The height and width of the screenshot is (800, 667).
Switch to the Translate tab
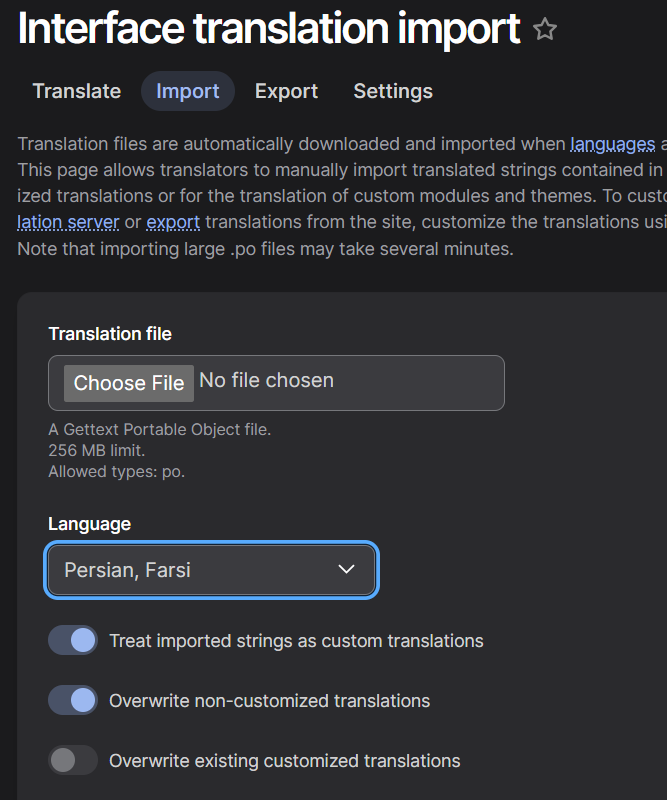[x=76, y=91]
